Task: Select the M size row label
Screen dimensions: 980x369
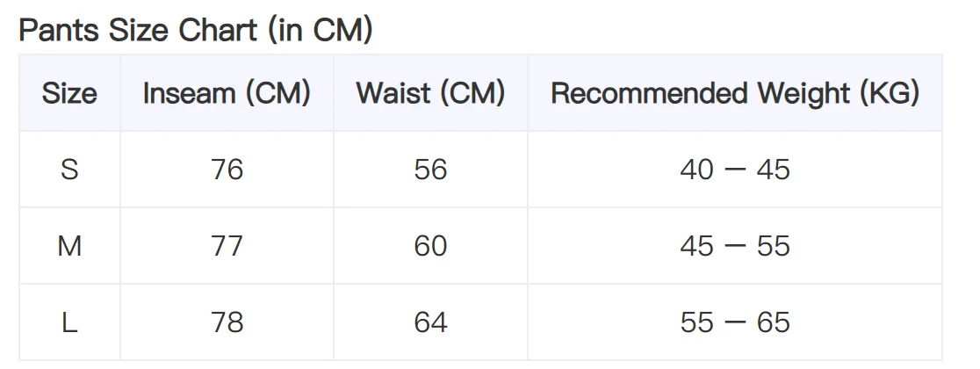Action: pos(69,246)
